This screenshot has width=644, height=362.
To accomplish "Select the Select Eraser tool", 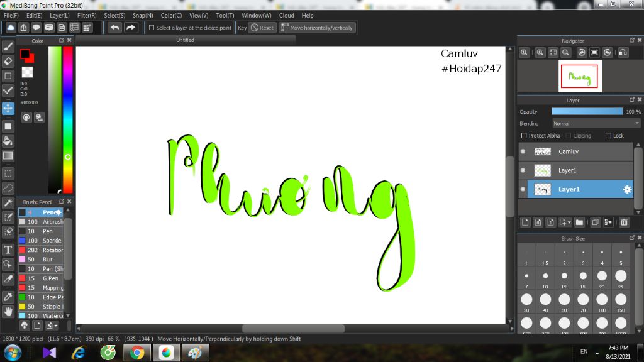I will (8, 231).
